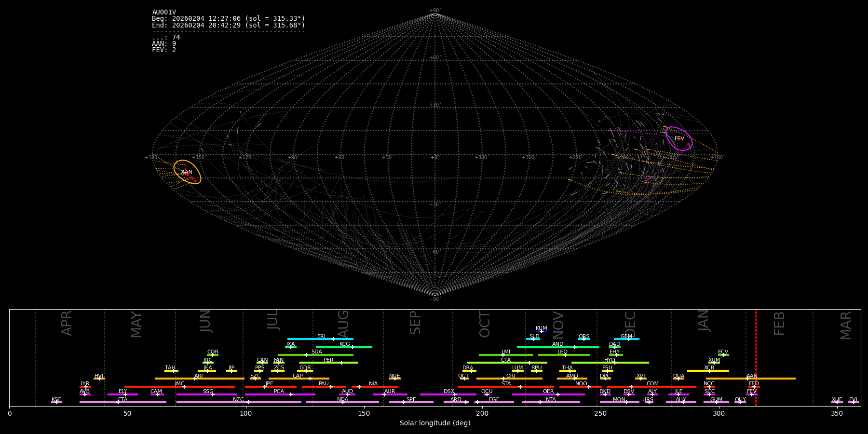Viewport: 868px width, 434px height.
Task: Select the ORI shower activity bar
Action: pyautogui.click(x=509, y=379)
